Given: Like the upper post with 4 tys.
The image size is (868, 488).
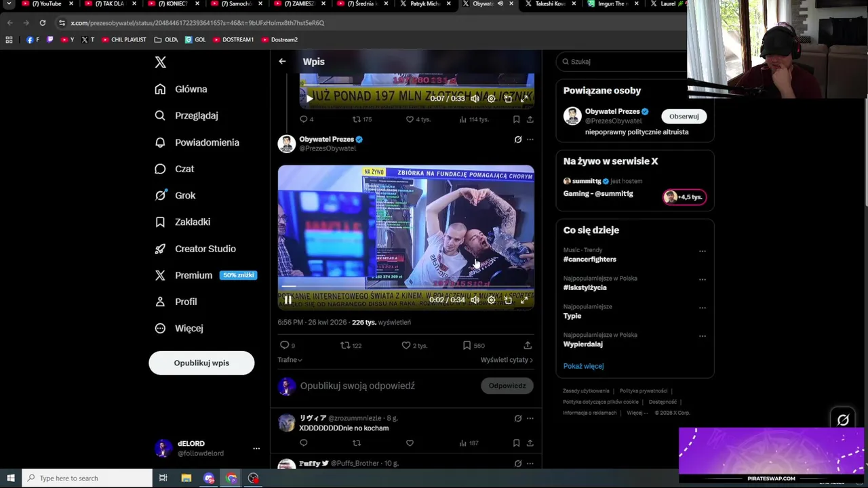Looking at the screenshot, I should tap(418, 119).
